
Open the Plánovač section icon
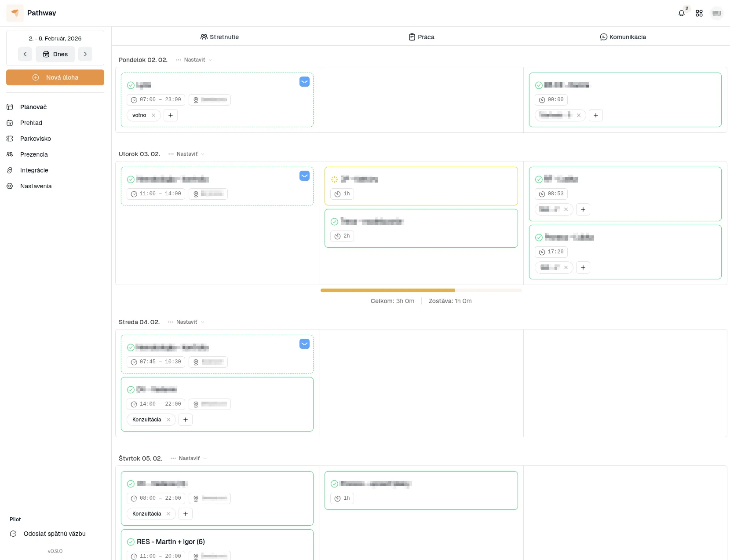tap(10, 107)
